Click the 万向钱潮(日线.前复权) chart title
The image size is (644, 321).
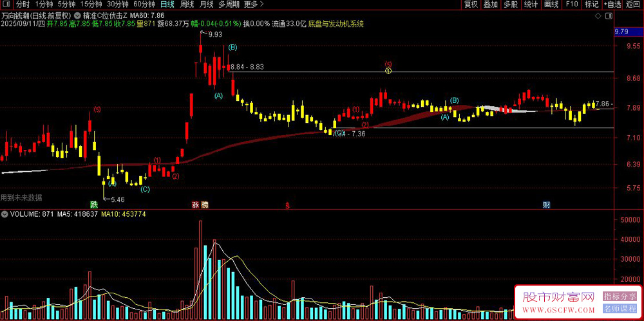point(36,15)
